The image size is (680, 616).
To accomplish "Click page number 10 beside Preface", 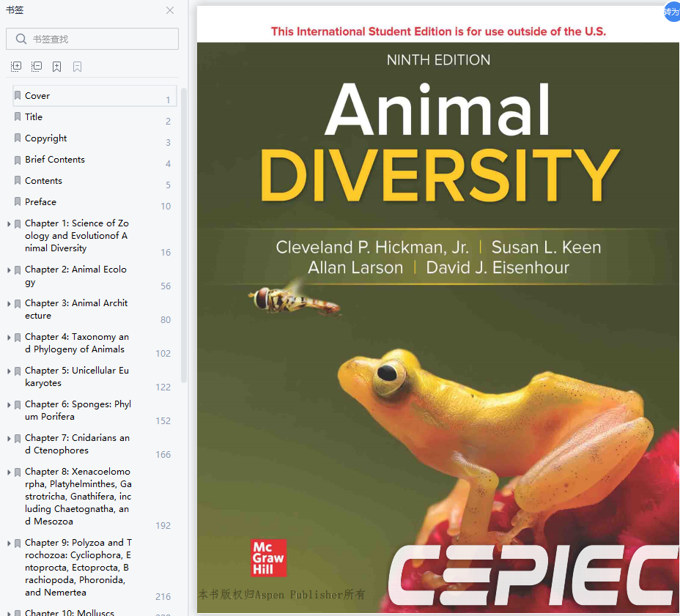I will 166,207.
